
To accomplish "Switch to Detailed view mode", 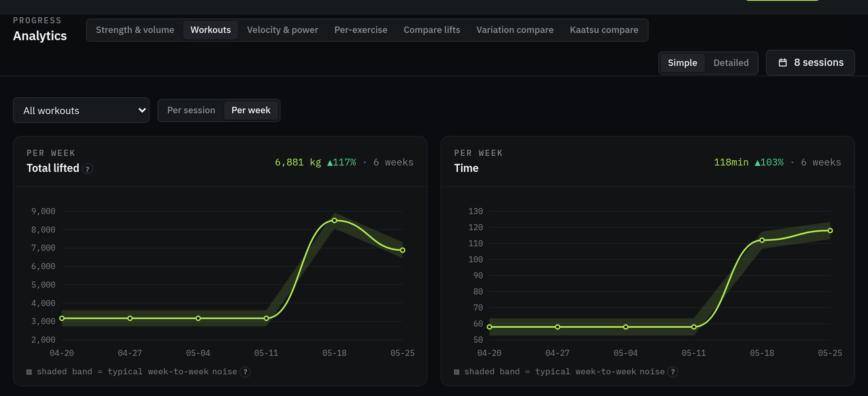I will 731,63.
